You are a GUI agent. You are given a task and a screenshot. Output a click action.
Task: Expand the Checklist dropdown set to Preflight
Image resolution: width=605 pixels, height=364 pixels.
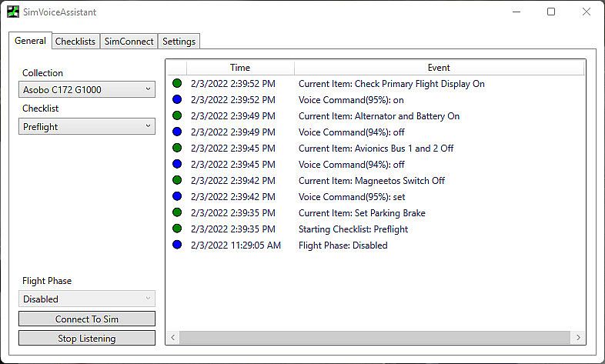(x=87, y=127)
